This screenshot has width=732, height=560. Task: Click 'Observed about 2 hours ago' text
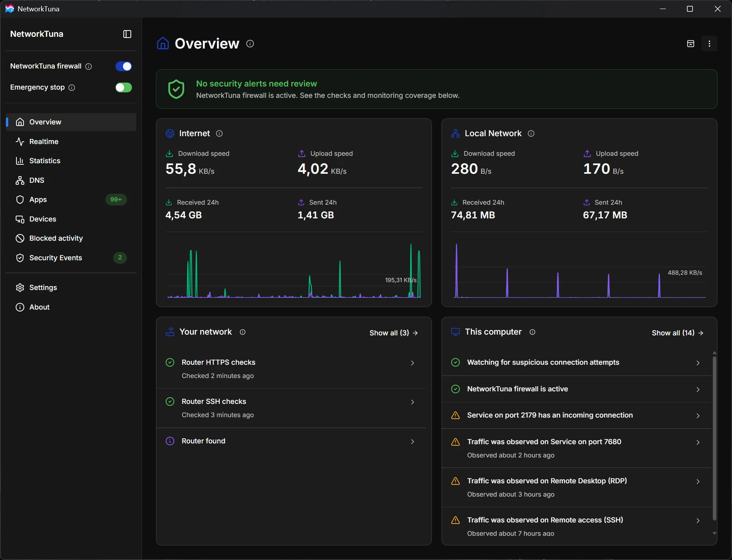(x=511, y=455)
